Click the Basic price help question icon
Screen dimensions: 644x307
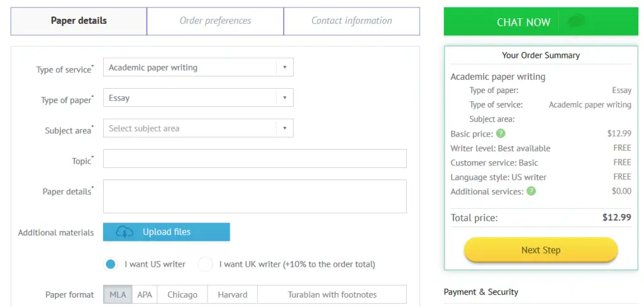tap(501, 133)
